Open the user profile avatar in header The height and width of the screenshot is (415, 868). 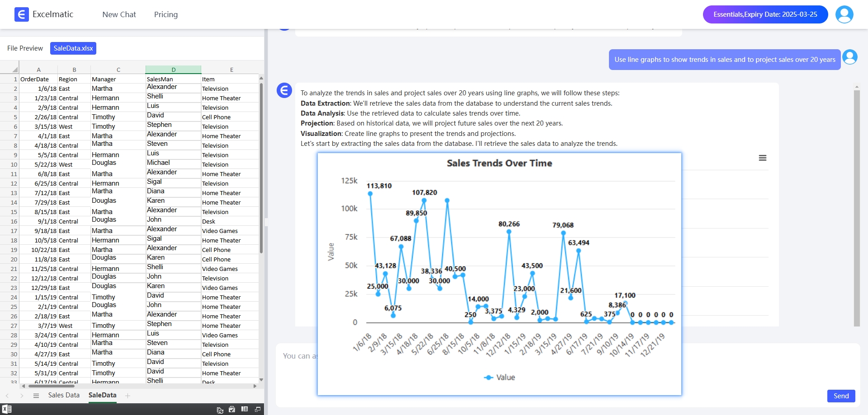(844, 14)
